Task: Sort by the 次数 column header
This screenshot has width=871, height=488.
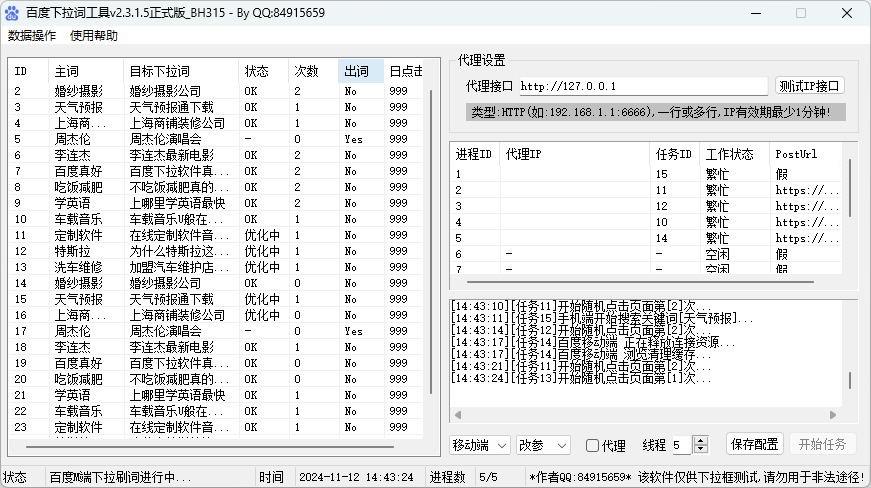Action: point(313,72)
